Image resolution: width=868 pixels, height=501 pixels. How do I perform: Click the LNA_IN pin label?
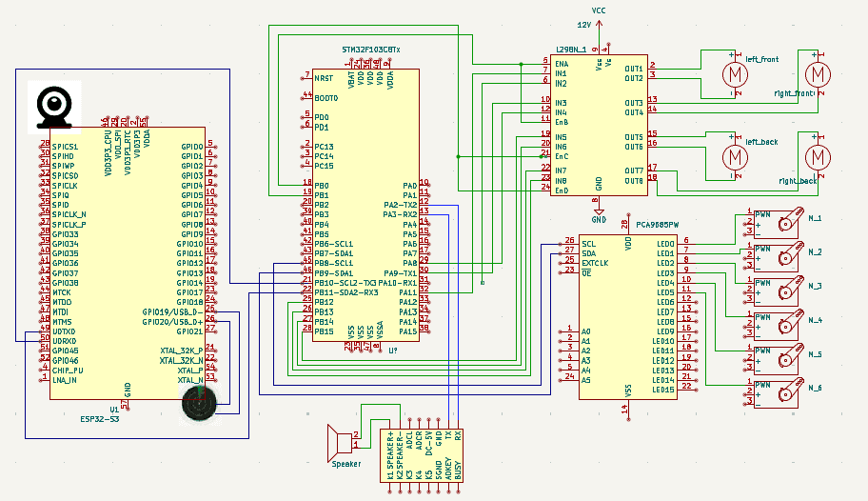click(64, 380)
